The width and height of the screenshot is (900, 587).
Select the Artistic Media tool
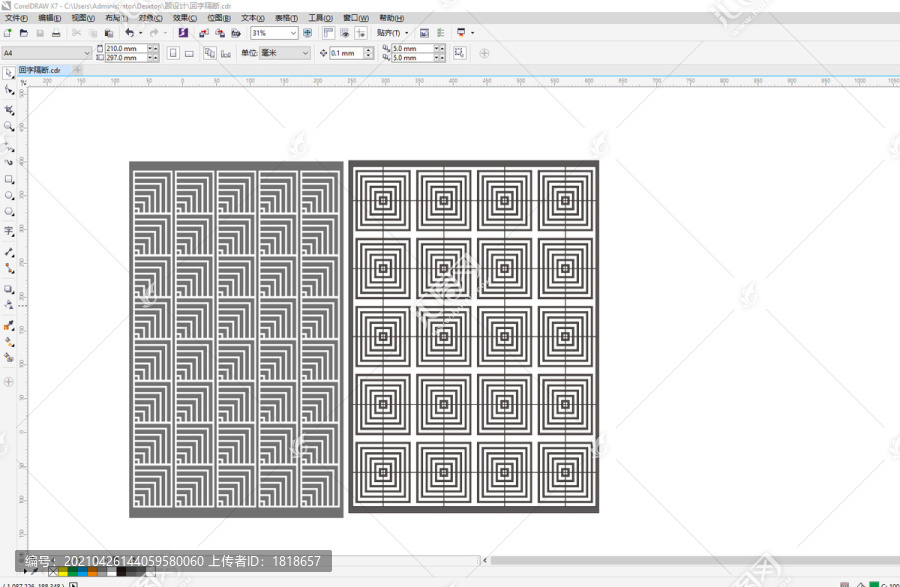click(9, 162)
